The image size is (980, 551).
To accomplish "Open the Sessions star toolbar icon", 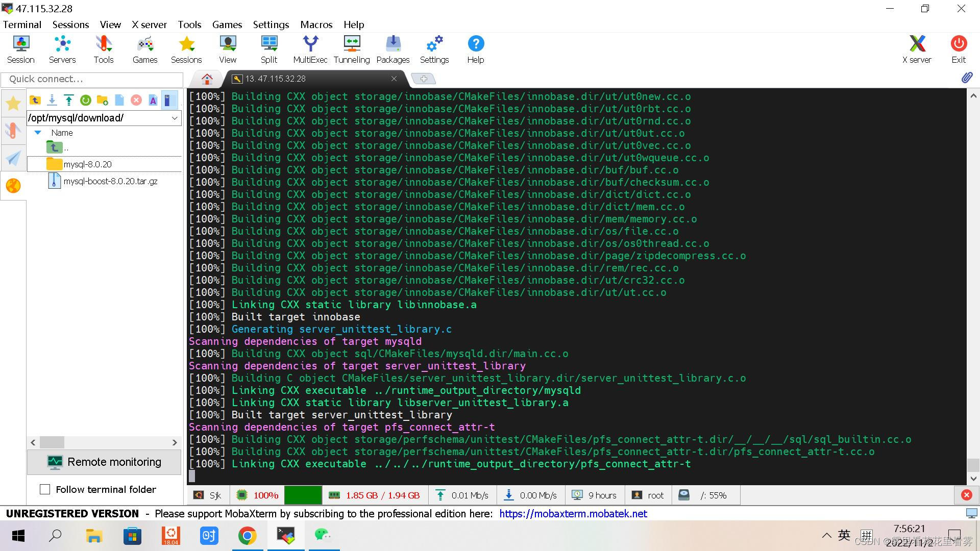I will (186, 49).
